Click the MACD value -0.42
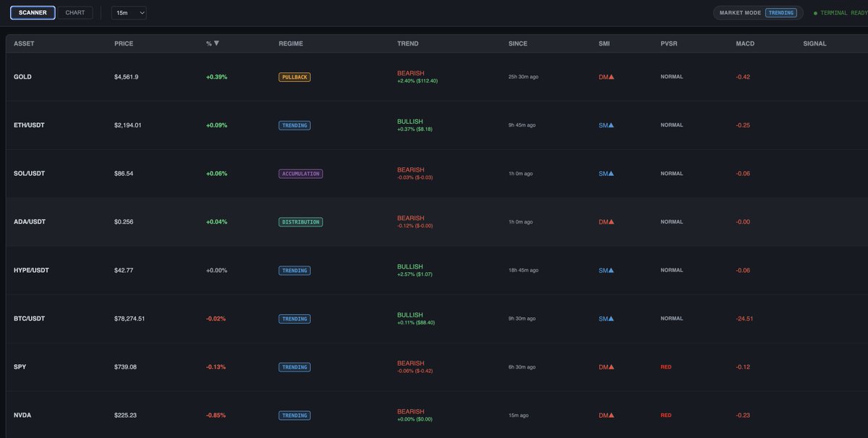 pyautogui.click(x=743, y=77)
